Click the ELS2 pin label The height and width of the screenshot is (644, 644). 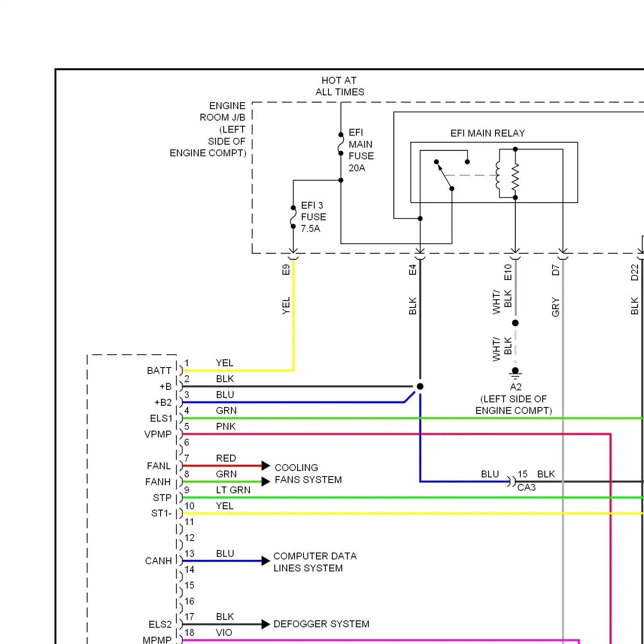tap(160, 624)
